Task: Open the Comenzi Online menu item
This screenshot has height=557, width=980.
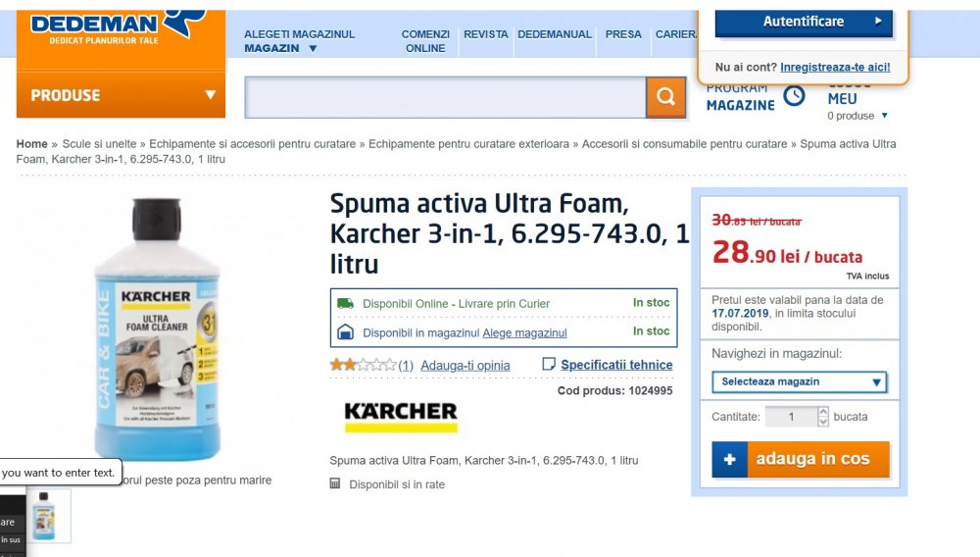Action: tap(425, 41)
